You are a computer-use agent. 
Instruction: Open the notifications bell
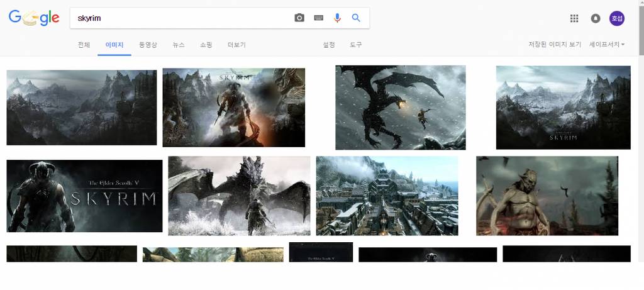[595, 18]
